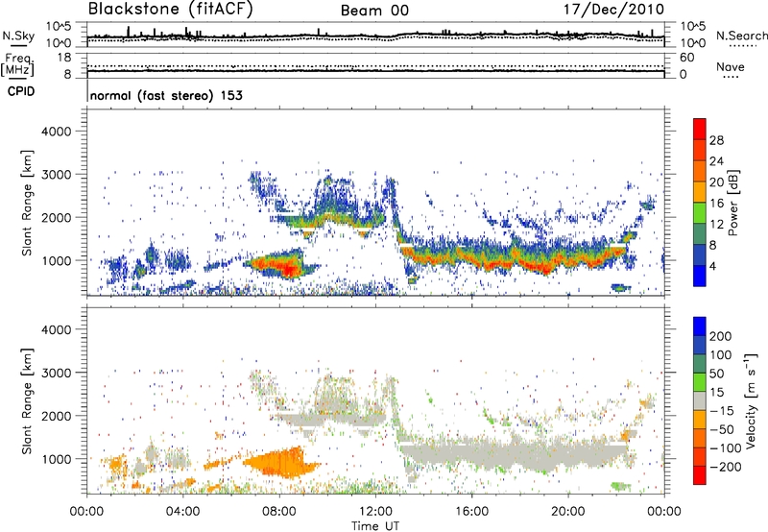Click the right-side "10^0" noise tick label

pos(692,43)
